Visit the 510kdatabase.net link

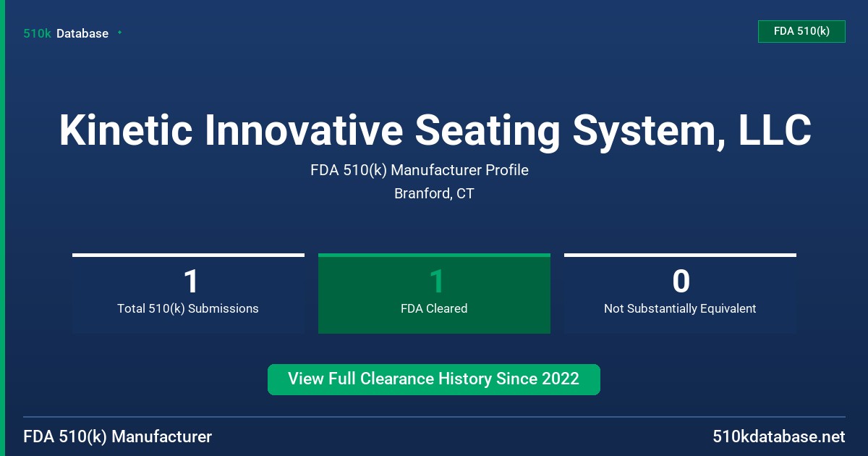pyautogui.click(x=778, y=437)
